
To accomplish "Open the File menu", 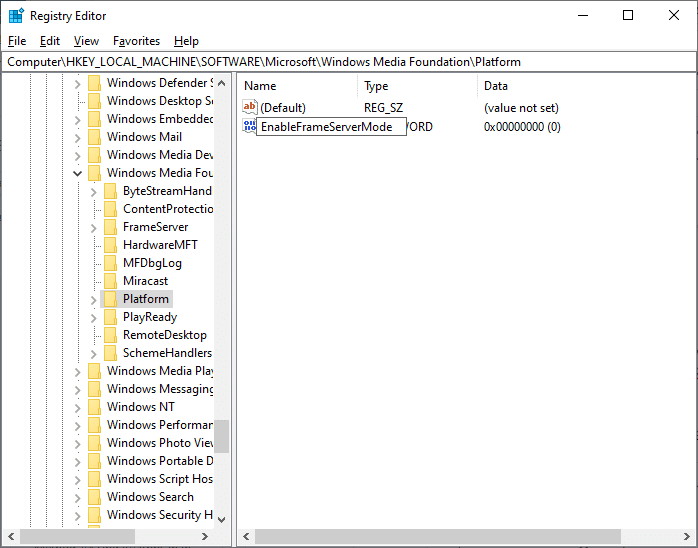I will pyautogui.click(x=17, y=41).
